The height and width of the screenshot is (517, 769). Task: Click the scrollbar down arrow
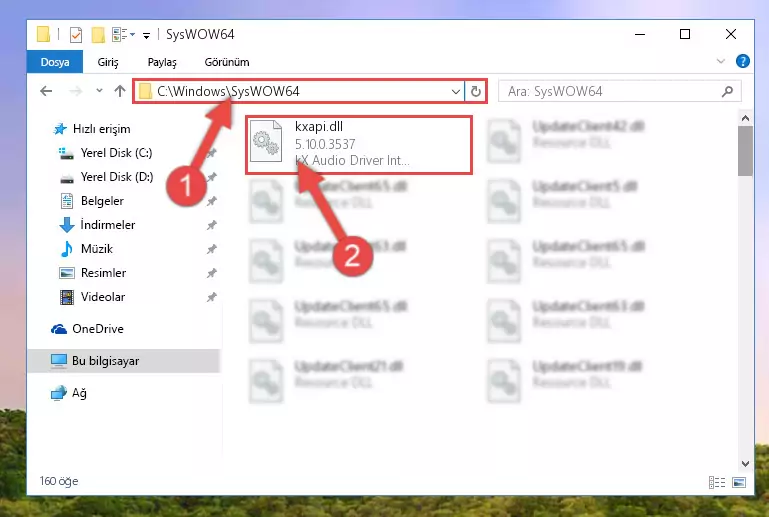coord(745,464)
